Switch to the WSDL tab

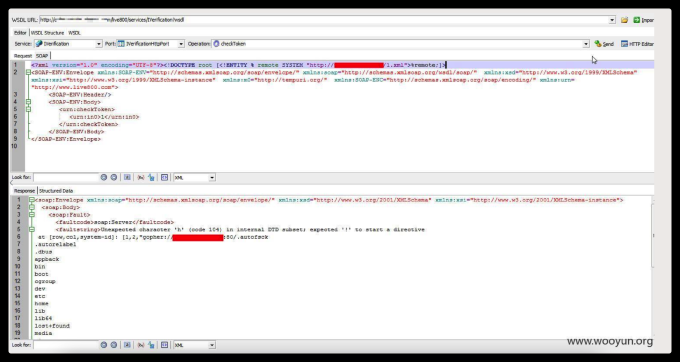pos(74,33)
